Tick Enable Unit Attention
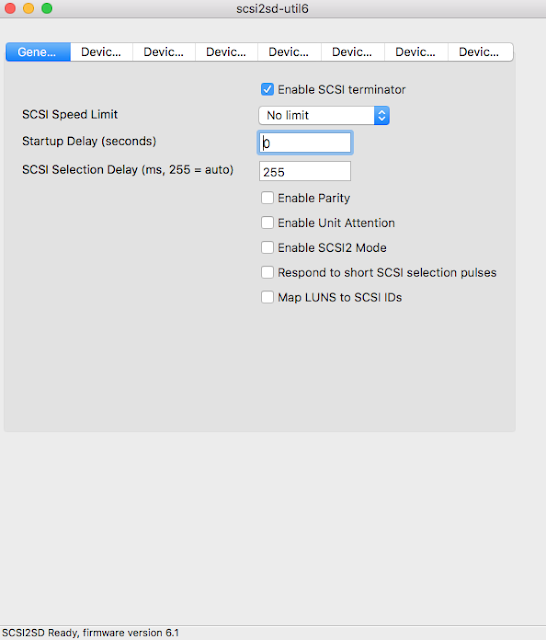Viewport: 546px width, 640px height. coord(267,223)
